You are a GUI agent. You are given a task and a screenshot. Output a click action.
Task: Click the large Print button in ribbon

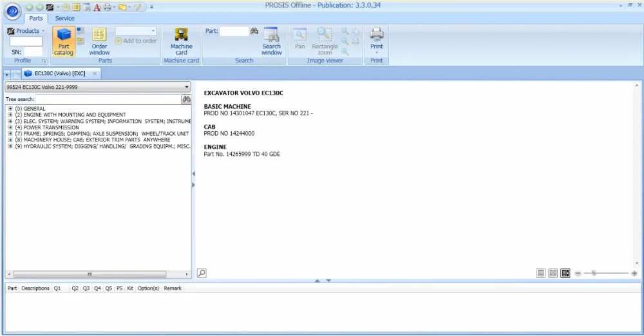click(377, 38)
